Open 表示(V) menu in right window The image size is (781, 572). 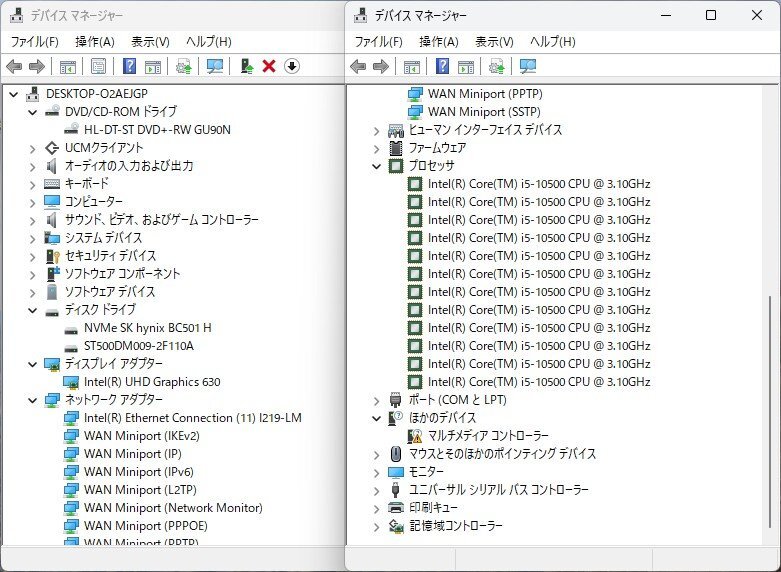(x=494, y=41)
